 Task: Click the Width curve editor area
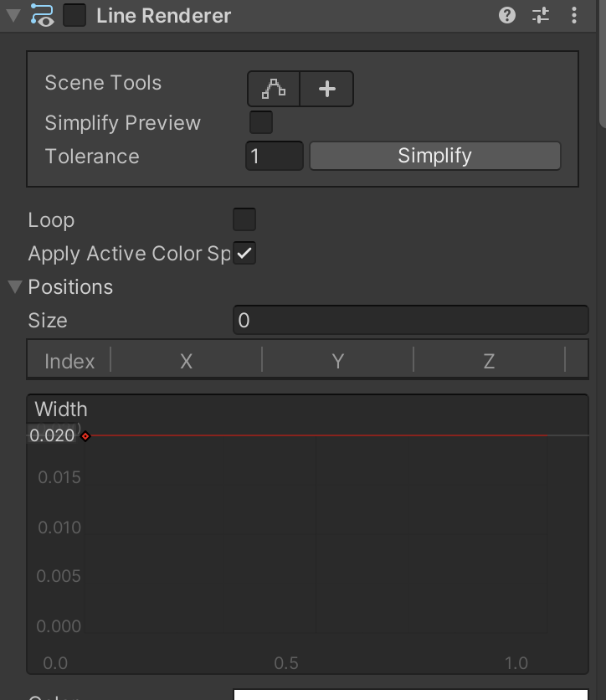click(x=316, y=536)
